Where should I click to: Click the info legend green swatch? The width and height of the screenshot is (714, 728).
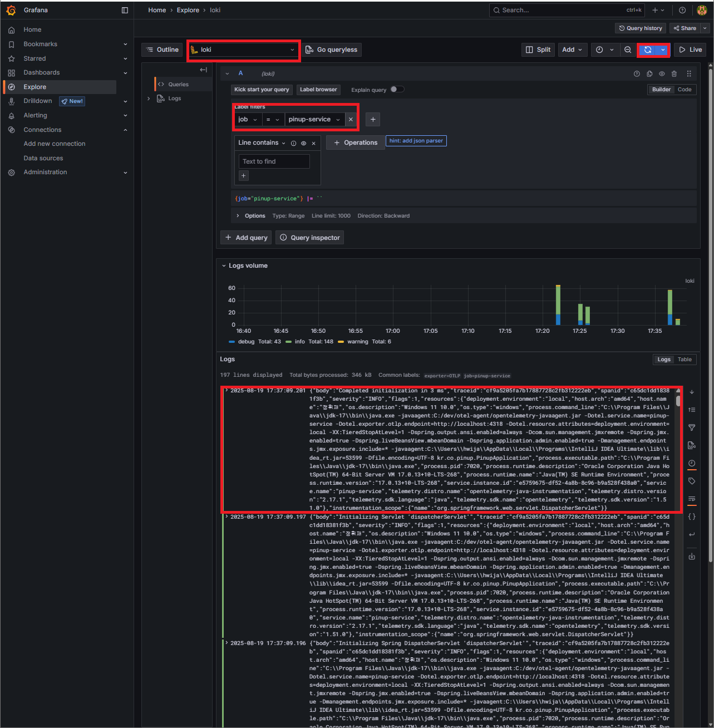pyautogui.click(x=289, y=342)
